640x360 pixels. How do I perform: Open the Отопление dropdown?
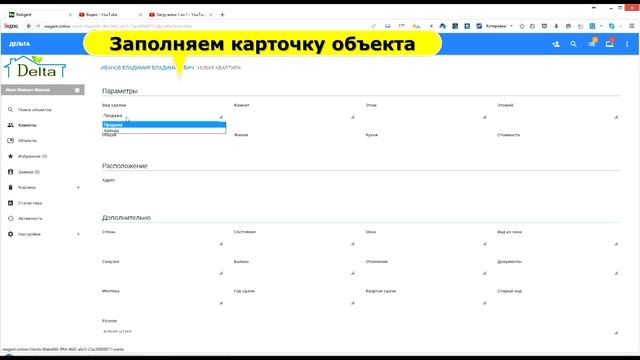[426, 272]
